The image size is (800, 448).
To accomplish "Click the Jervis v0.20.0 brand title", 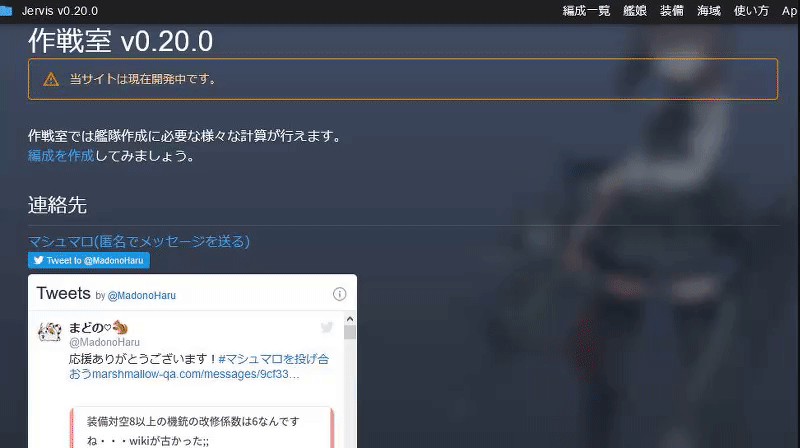I will coord(60,11).
